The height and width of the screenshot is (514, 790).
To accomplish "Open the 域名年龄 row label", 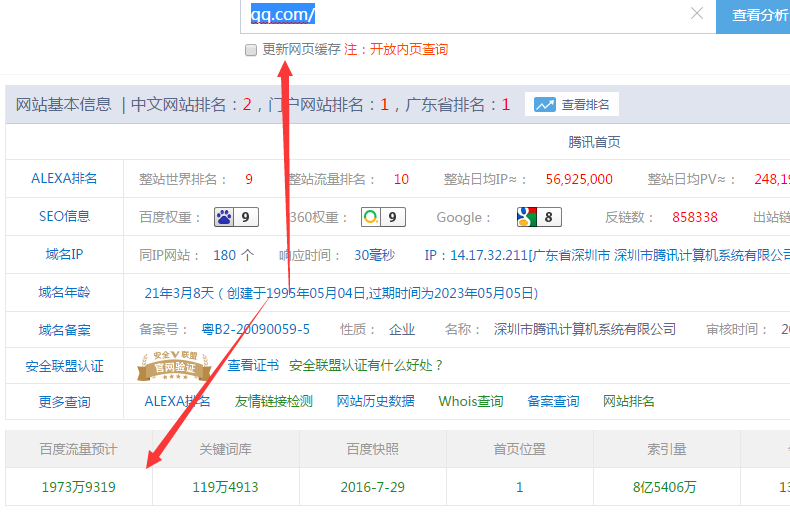I will coord(64,292).
